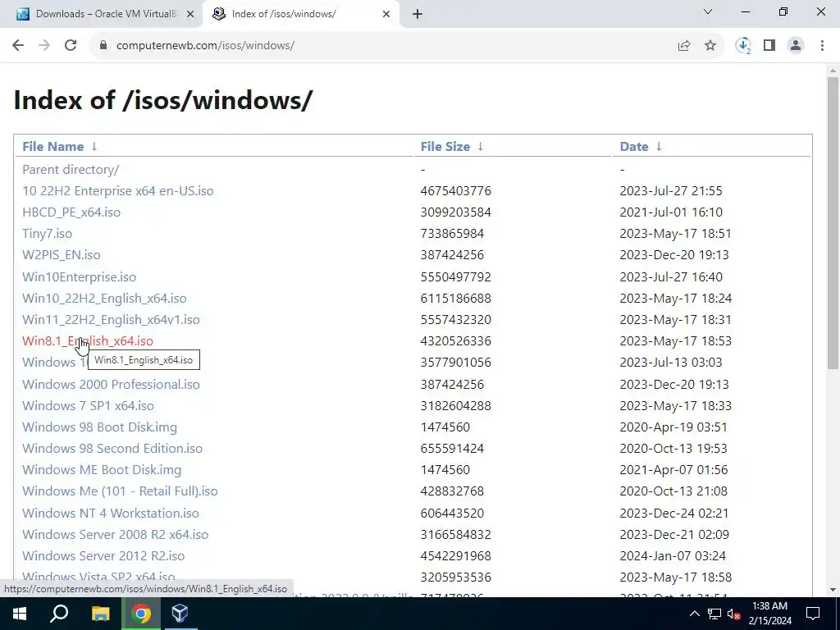Close the Index of /isos/windows/ tab
Image resolution: width=840 pixels, height=630 pixels.
[x=386, y=15]
